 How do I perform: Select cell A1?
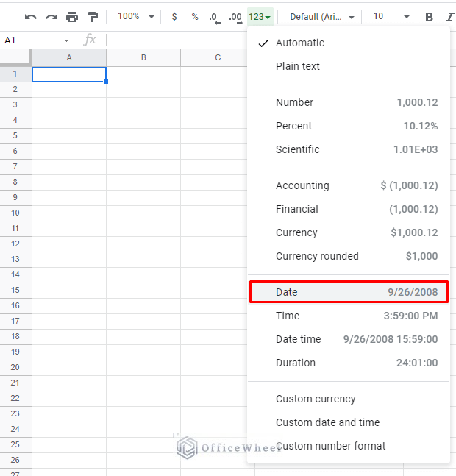69,74
